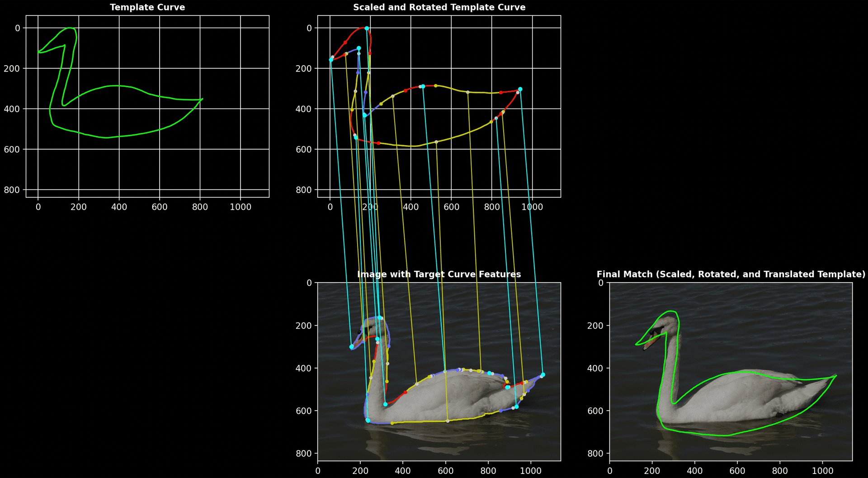Select the swan photo in Final Match plot
Image resolution: width=868 pixels, height=478 pixels.
coord(731,372)
